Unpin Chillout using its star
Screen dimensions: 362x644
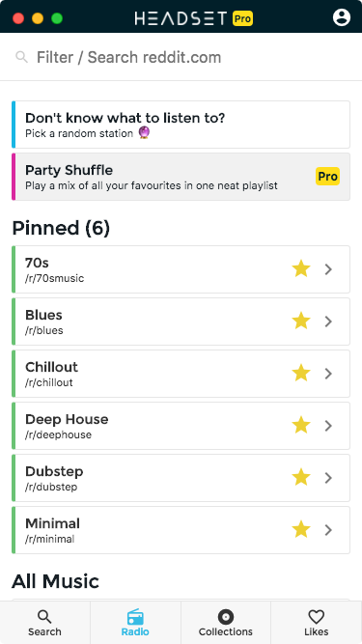[301, 374]
